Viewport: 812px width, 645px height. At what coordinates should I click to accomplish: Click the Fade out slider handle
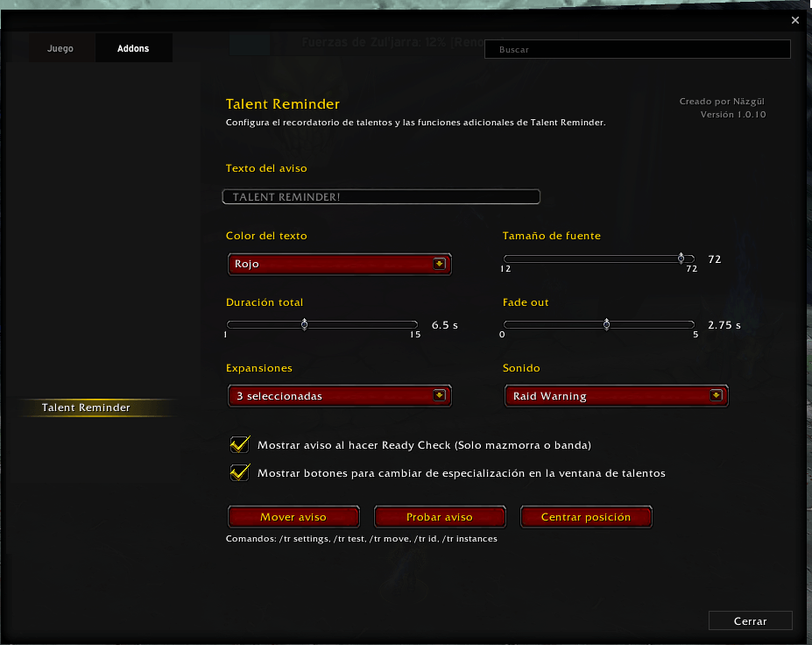pyautogui.click(x=606, y=324)
